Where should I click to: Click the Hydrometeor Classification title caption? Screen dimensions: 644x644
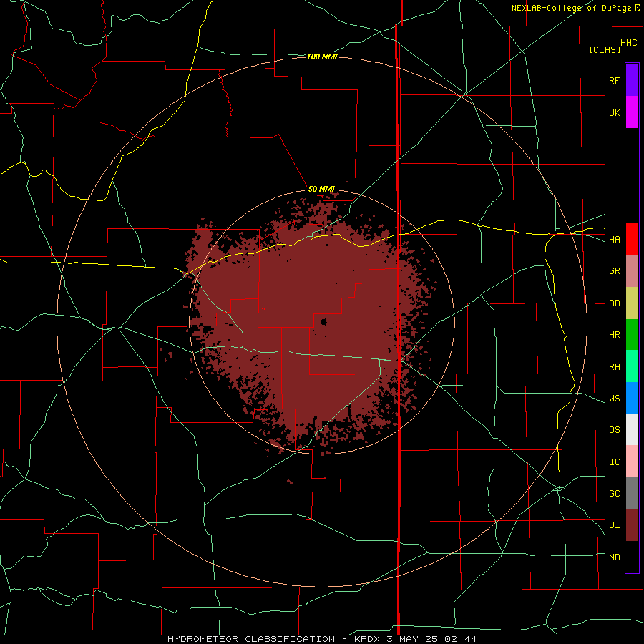pos(322,639)
